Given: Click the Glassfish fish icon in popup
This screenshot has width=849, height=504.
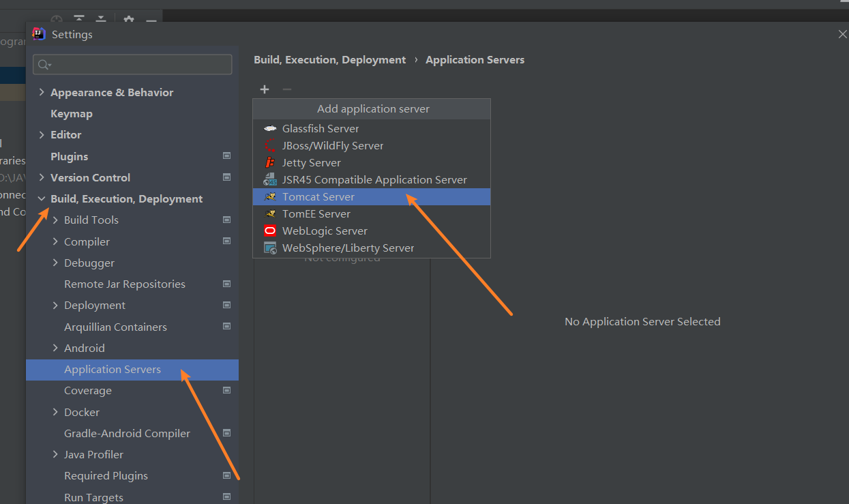Looking at the screenshot, I should (x=271, y=128).
